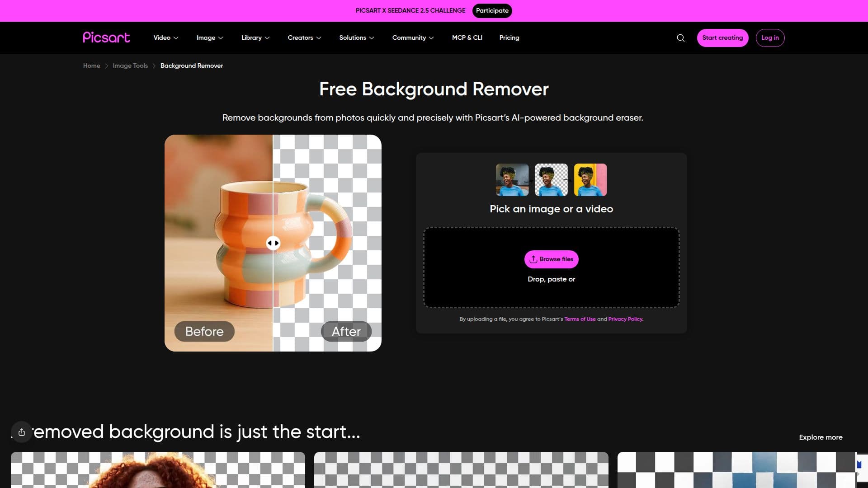Go to Image Tools breadcrumb
This screenshot has height=488, width=868.
130,66
